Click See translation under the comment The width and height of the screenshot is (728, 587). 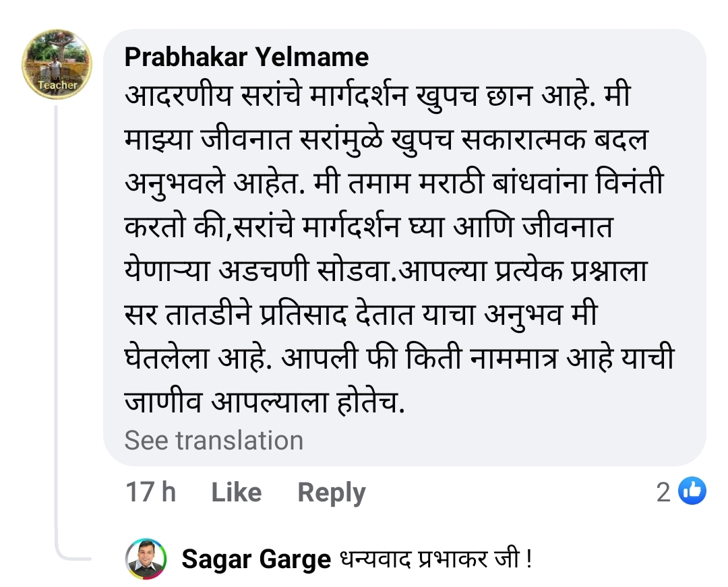214,440
